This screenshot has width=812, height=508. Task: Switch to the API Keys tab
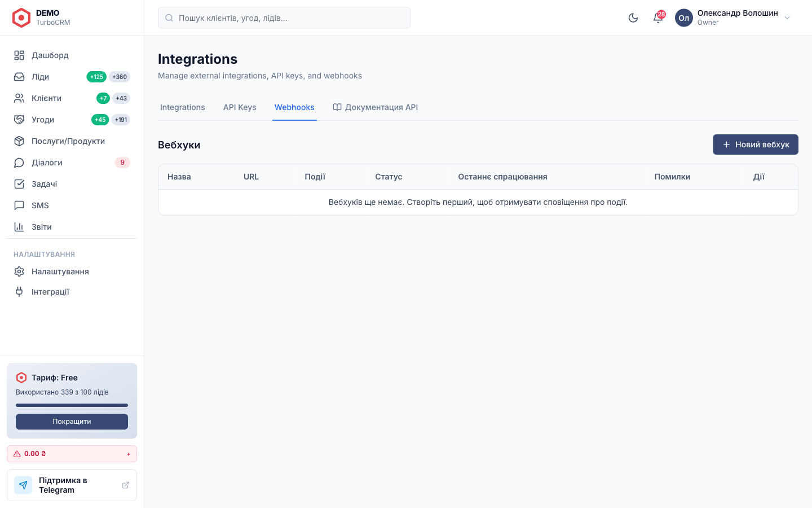click(x=240, y=107)
